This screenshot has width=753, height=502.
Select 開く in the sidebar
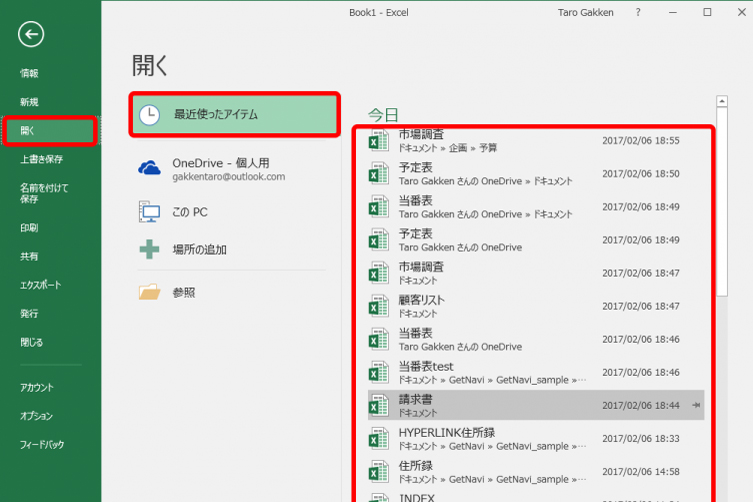click(x=50, y=131)
